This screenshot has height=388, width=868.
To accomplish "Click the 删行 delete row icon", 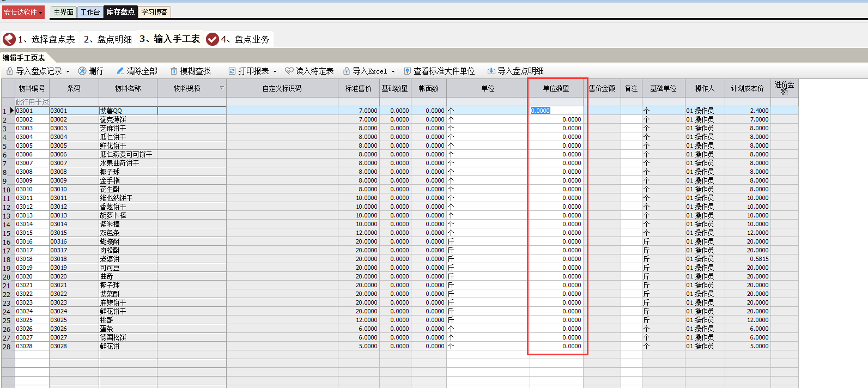I will click(82, 71).
